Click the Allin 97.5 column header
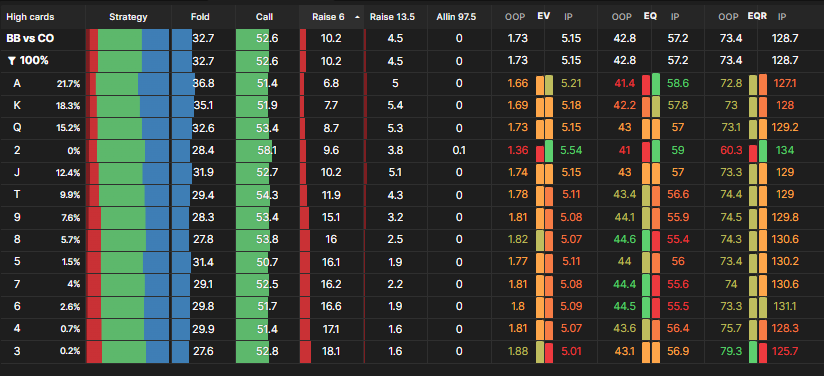Screen dimensions: 824x376 point(456,17)
